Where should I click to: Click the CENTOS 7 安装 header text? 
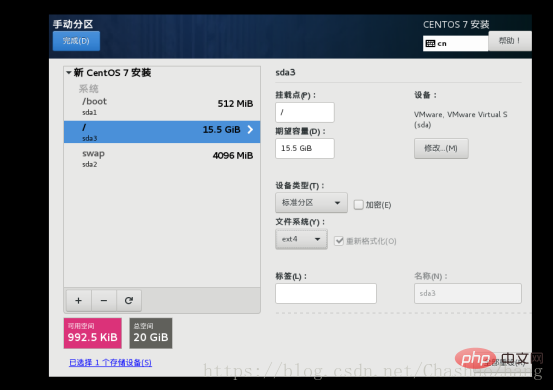coord(456,24)
